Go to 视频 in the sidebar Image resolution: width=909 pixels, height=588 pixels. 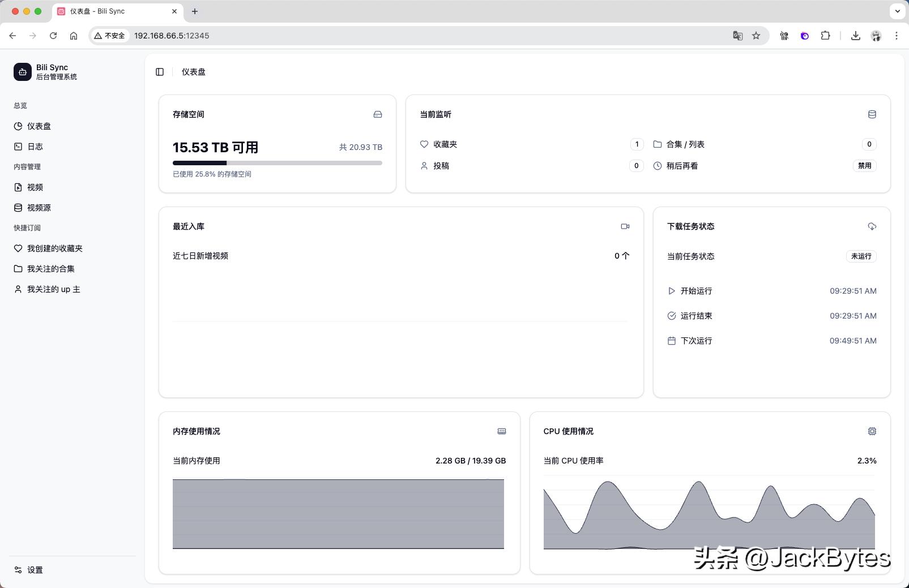click(72, 187)
